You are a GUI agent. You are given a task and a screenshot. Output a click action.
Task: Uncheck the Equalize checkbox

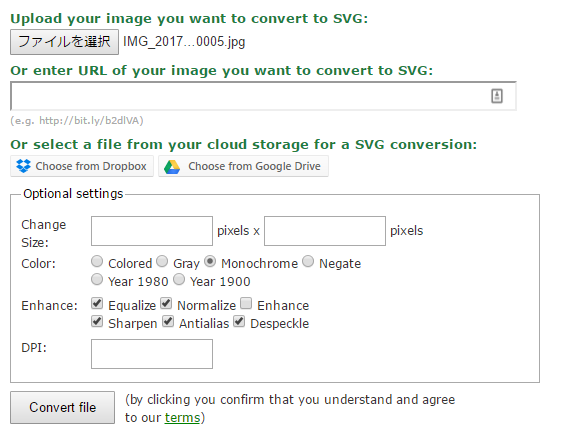[97, 303]
